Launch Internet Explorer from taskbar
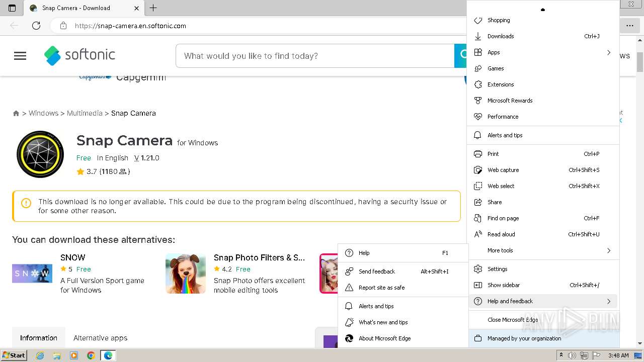The image size is (644, 362). (40, 355)
